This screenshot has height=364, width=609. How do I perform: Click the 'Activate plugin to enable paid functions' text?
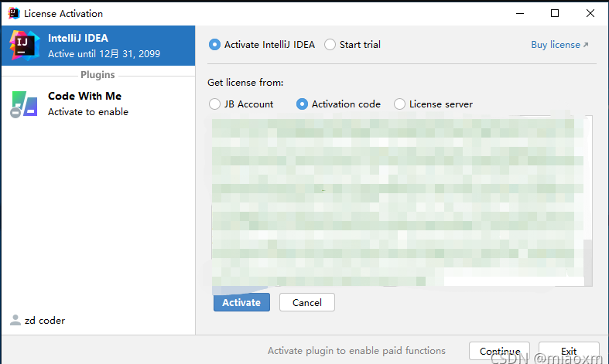click(x=357, y=351)
